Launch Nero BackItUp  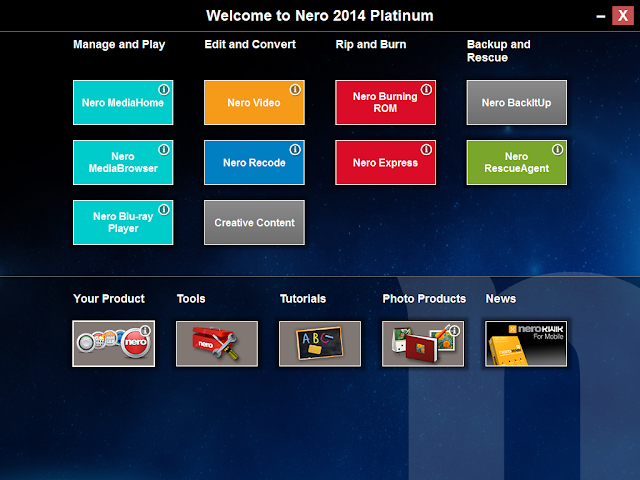click(x=517, y=102)
